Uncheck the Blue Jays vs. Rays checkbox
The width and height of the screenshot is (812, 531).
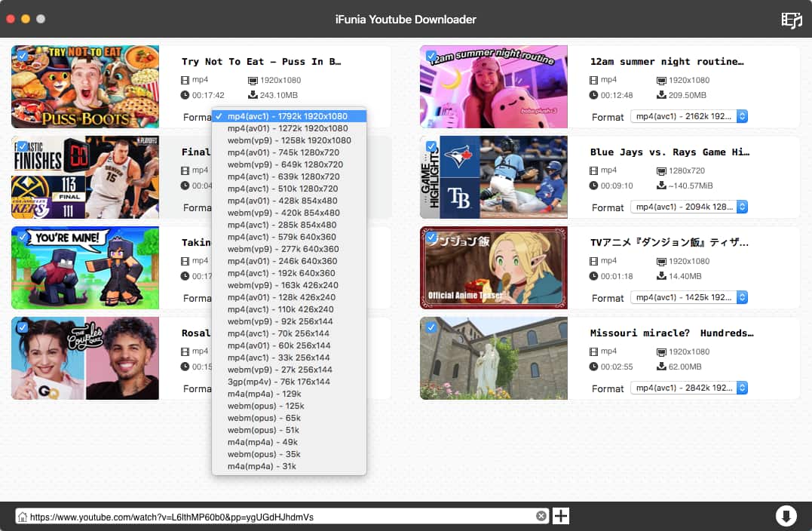(x=431, y=146)
